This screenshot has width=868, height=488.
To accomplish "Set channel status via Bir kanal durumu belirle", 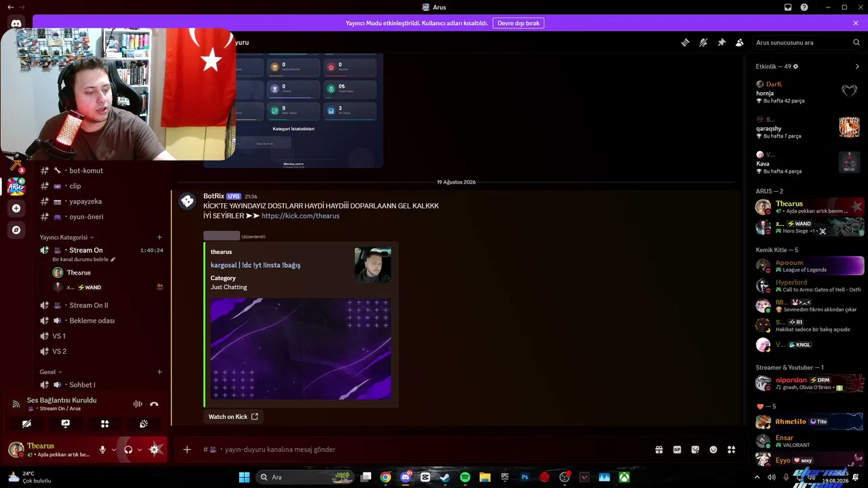I will (x=84, y=260).
